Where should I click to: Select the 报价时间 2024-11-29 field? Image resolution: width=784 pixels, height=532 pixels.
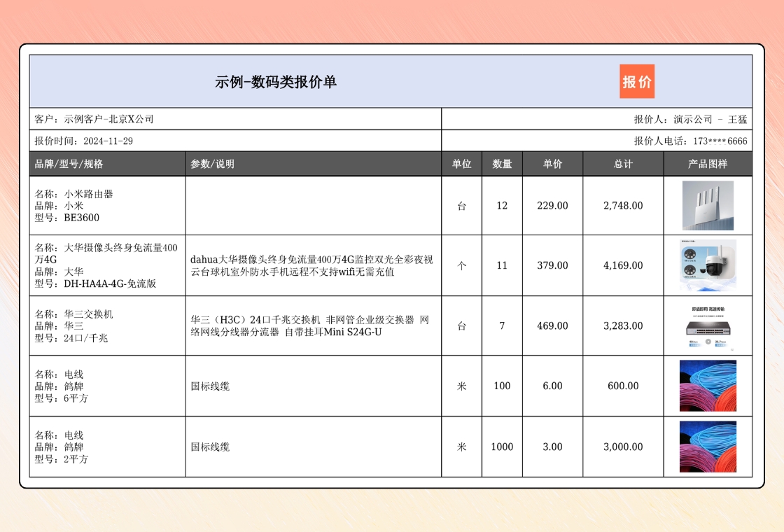point(84,141)
